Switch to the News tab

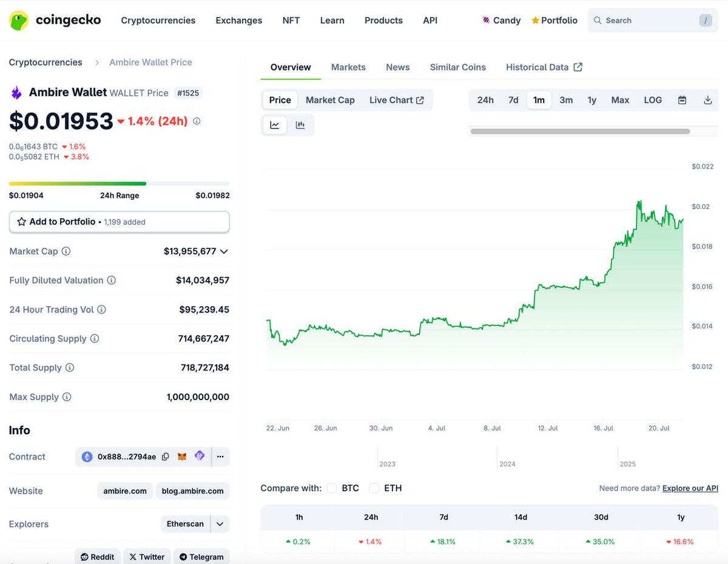point(398,67)
